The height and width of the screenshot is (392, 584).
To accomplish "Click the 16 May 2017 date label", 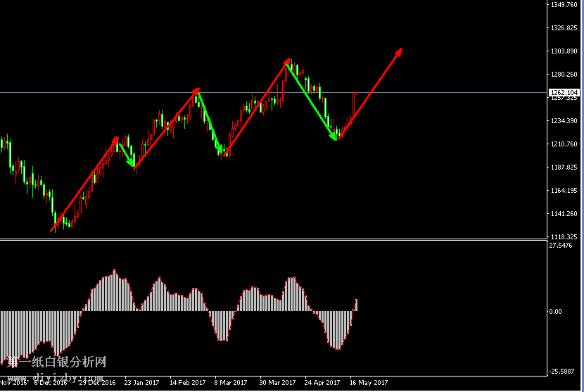I will [x=370, y=383].
